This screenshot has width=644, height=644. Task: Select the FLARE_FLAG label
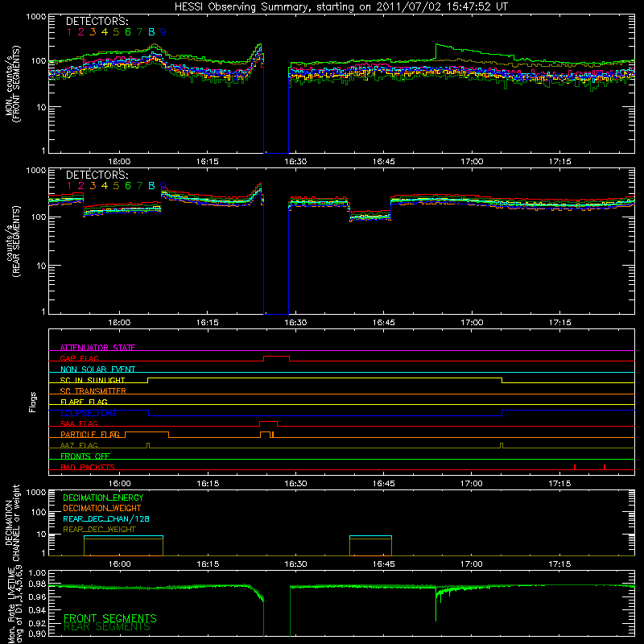click(84, 402)
